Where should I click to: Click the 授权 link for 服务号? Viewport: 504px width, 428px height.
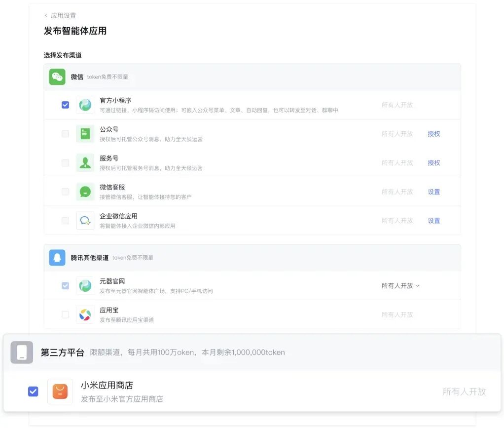[x=433, y=162]
